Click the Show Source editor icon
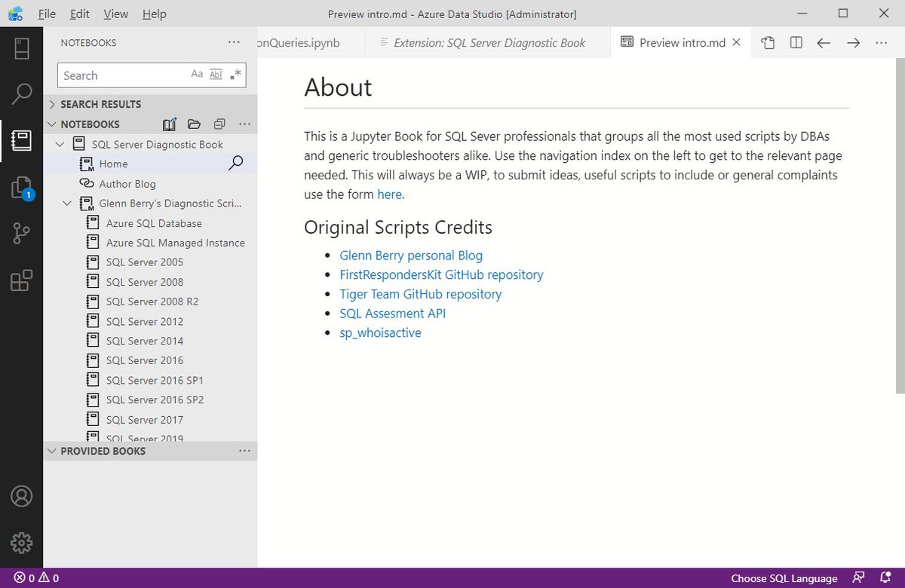Screen dimensions: 905x588 coord(768,43)
